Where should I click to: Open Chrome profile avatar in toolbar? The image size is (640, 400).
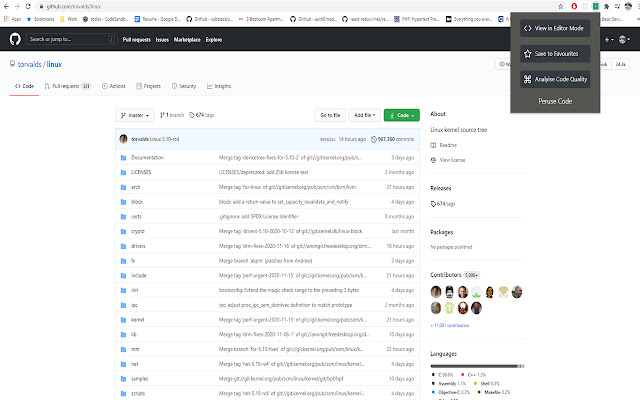[628, 6]
